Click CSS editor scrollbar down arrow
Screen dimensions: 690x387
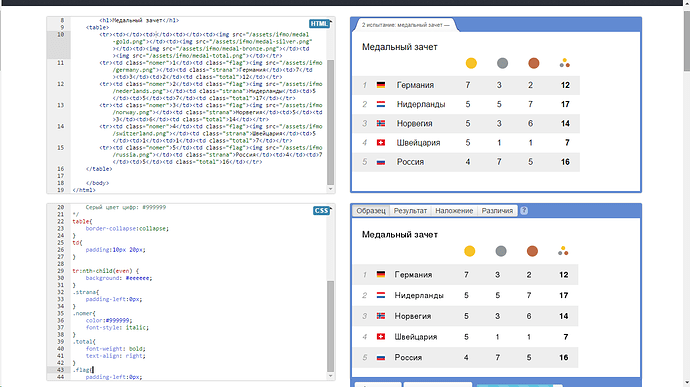331,376
